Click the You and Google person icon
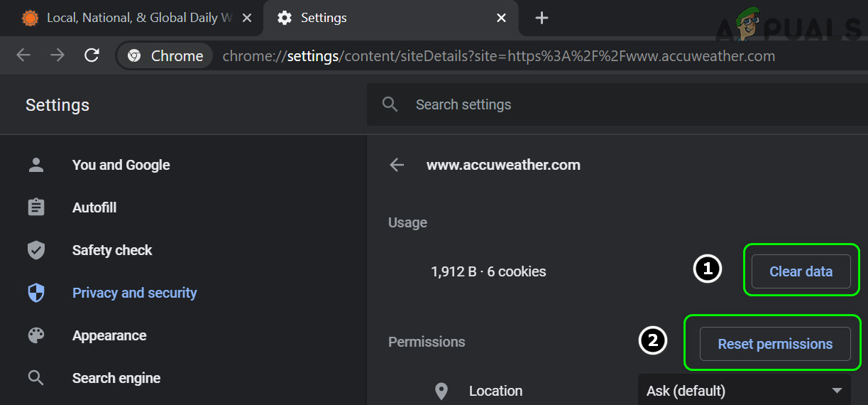 pyautogui.click(x=35, y=165)
